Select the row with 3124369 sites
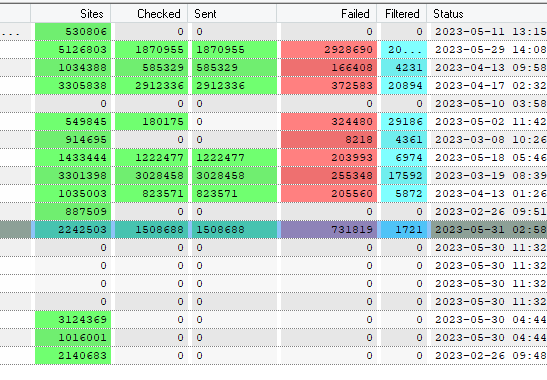Image resolution: width=547 pixels, height=380 pixels. [x=274, y=320]
